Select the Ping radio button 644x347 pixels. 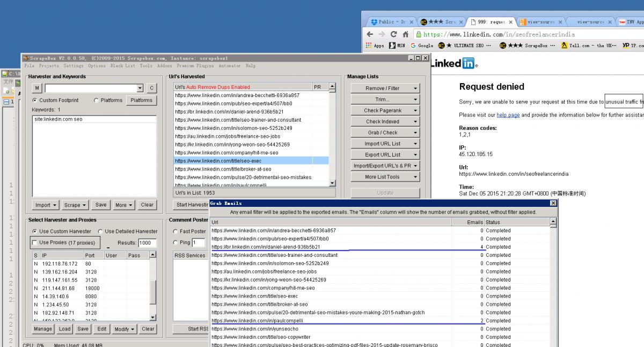[x=175, y=242]
